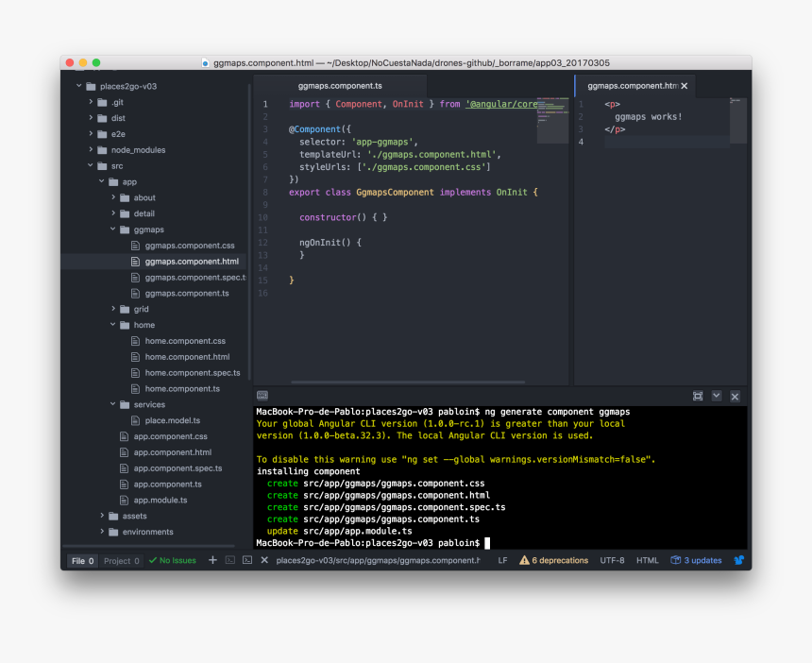Open the terminal panel dropdown arrow

[716, 396]
